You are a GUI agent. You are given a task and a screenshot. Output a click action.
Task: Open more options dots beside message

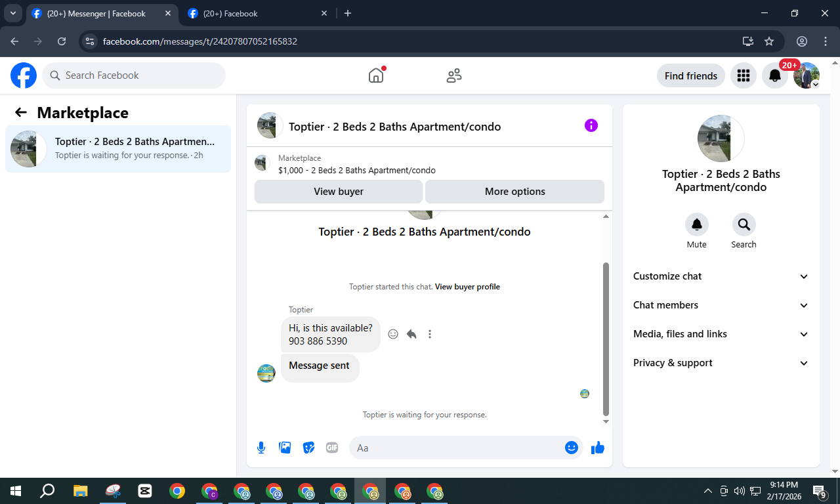pos(430,334)
